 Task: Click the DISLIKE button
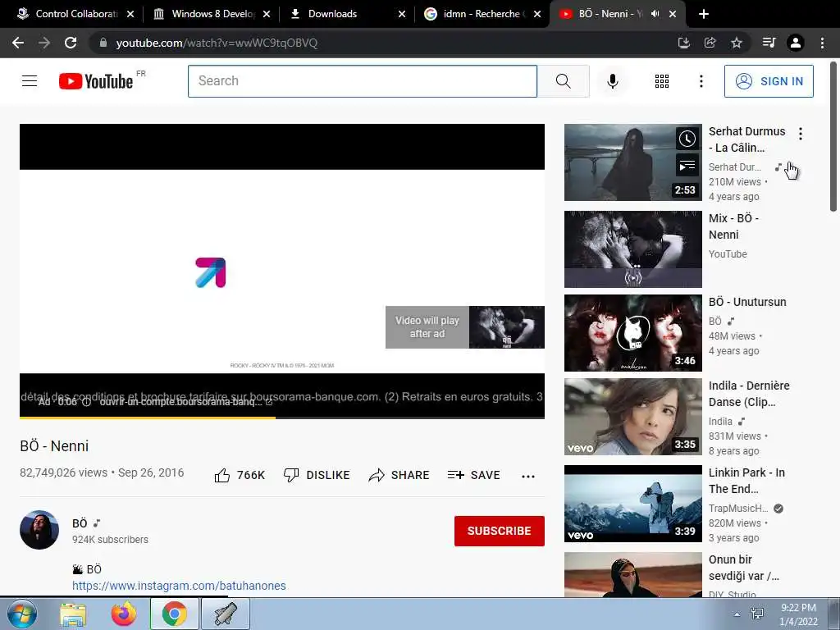(x=317, y=475)
